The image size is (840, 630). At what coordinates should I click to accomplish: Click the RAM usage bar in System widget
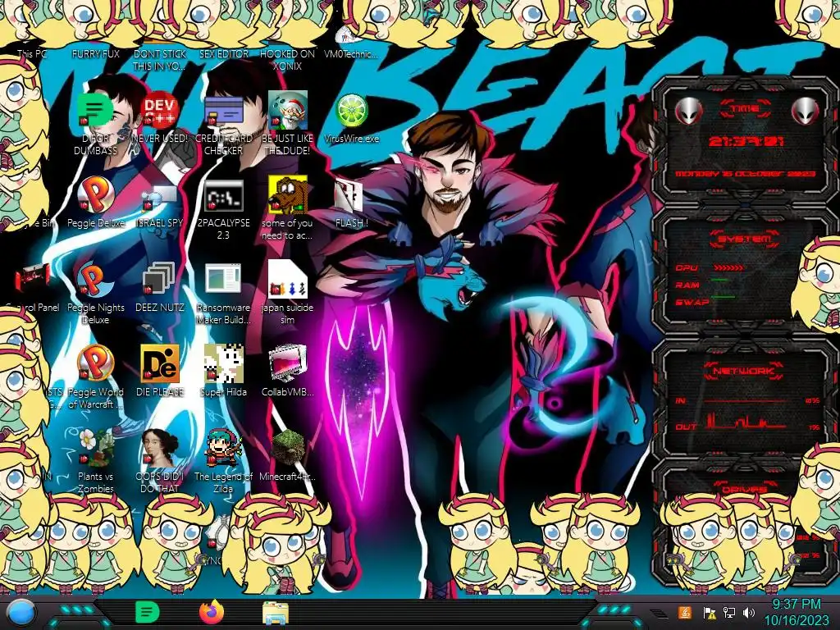[x=720, y=281]
